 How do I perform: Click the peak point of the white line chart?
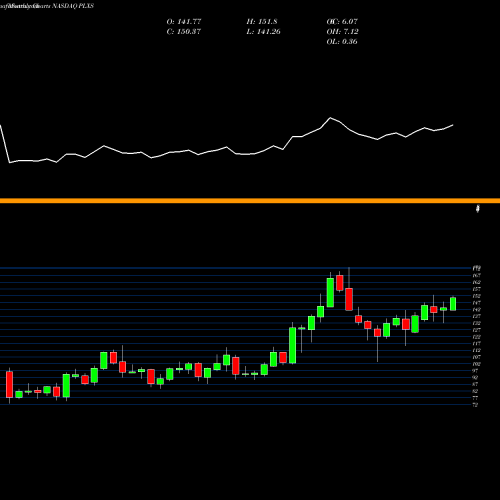pyautogui.click(x=330, y=118)
